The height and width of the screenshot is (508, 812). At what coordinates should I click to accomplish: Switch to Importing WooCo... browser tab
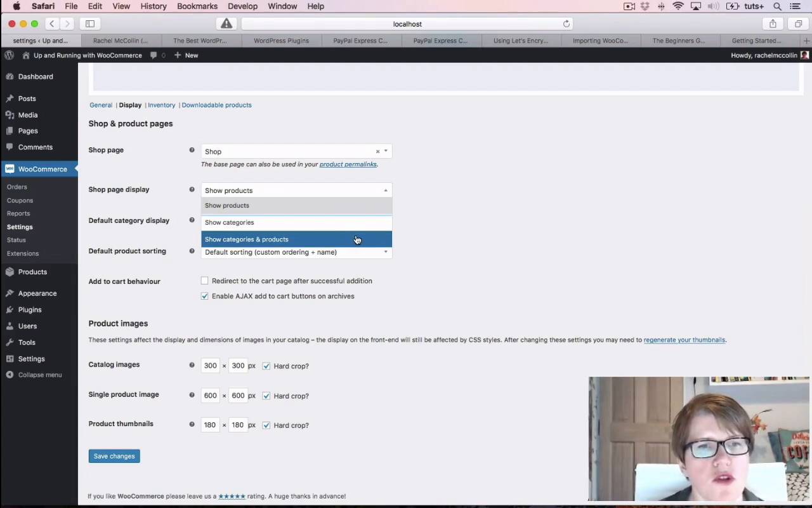pos(600,41)
